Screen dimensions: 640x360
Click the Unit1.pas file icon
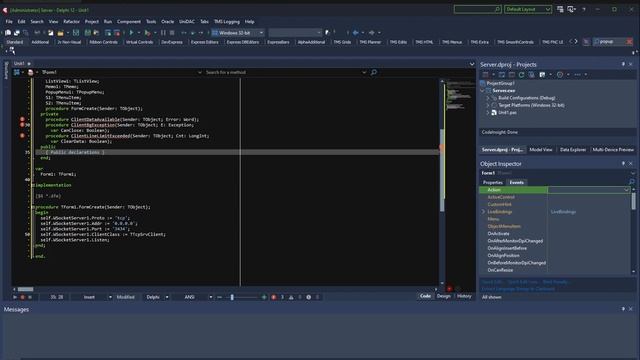(494, 113)
